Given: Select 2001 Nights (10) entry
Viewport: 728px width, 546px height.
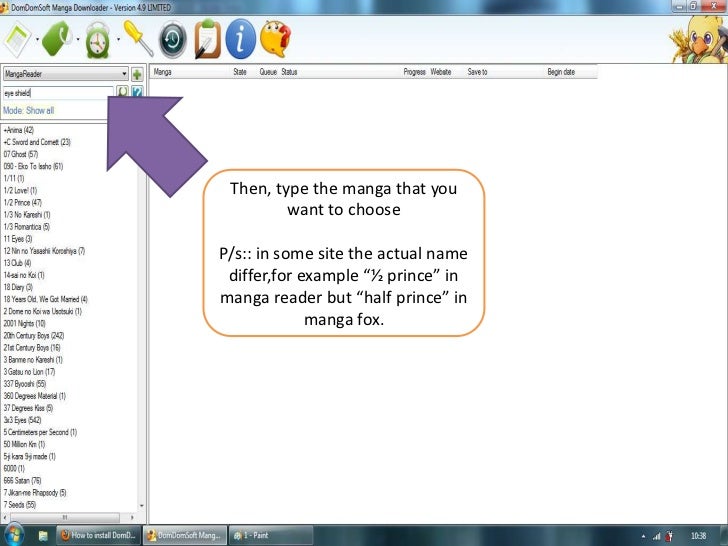Looking at the screenshot, I should pos(25,323).
